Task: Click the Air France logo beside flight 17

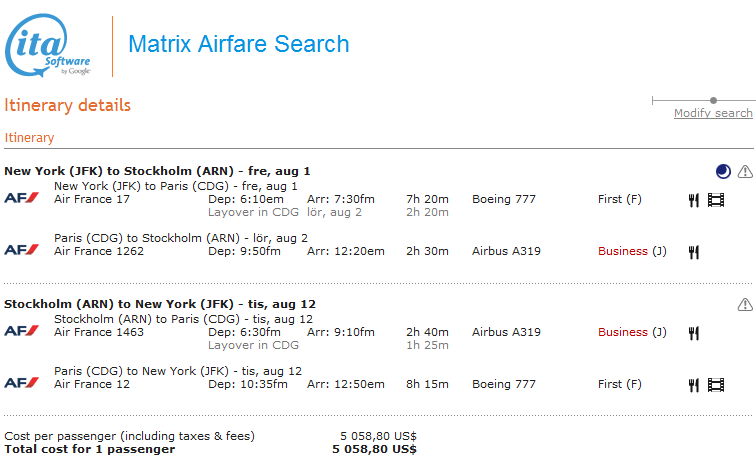Action: (x=22, y=198)
